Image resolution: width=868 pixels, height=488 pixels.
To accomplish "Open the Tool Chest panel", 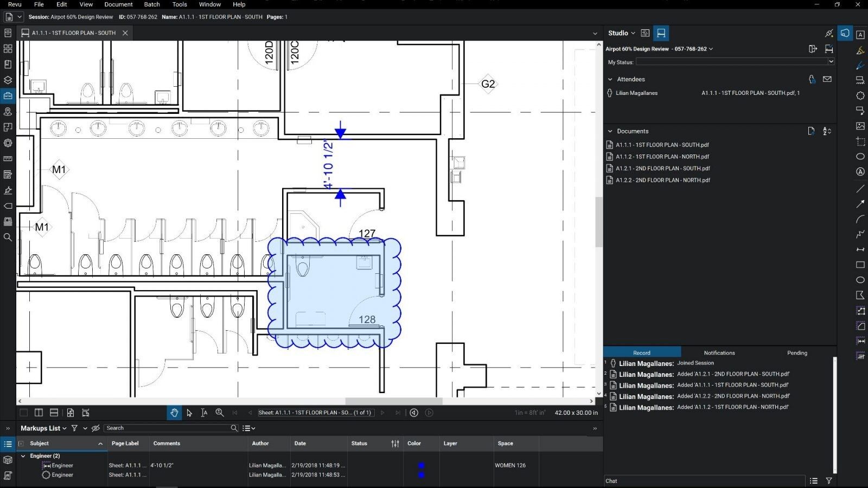I will click(x=8, y=95).
